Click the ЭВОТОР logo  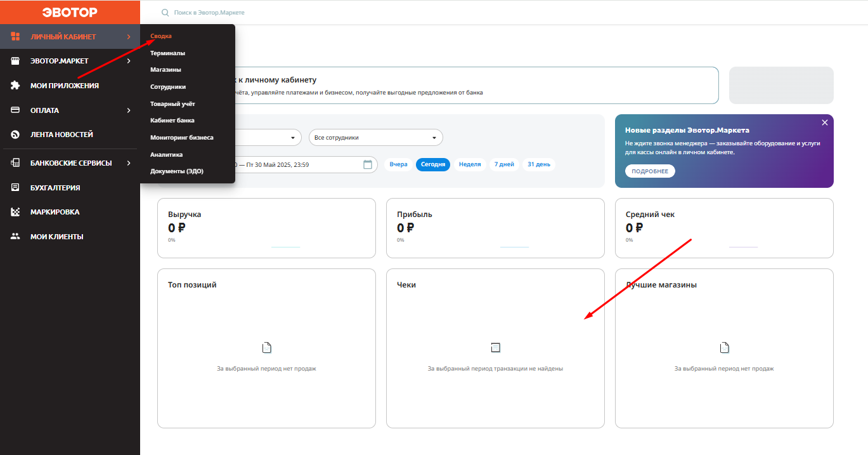pyautogui.click(x=69, y=12)
